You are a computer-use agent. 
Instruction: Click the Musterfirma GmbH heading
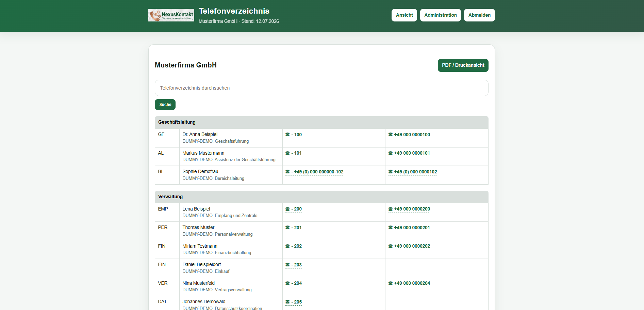186,65
